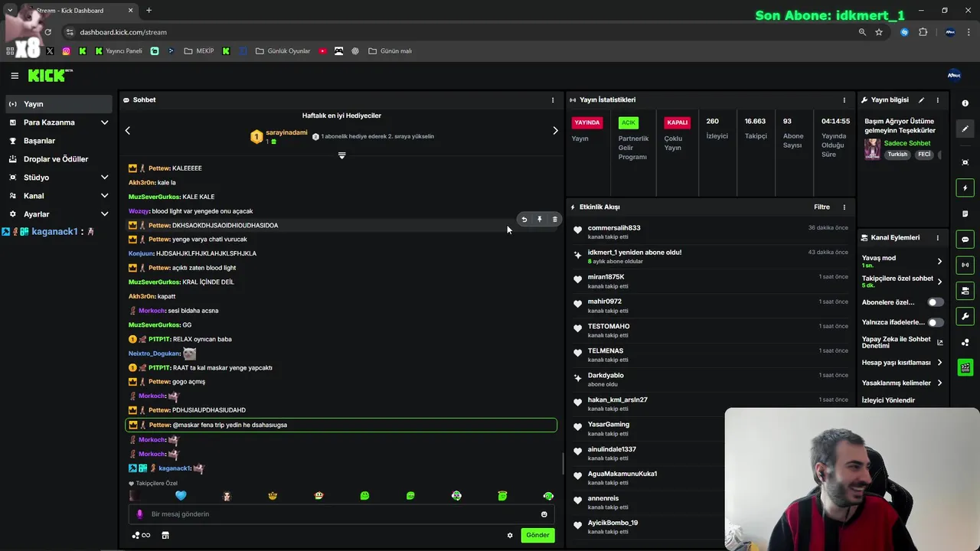Open the Etkinlik Akışı three-dot menu

coord(844,207)
